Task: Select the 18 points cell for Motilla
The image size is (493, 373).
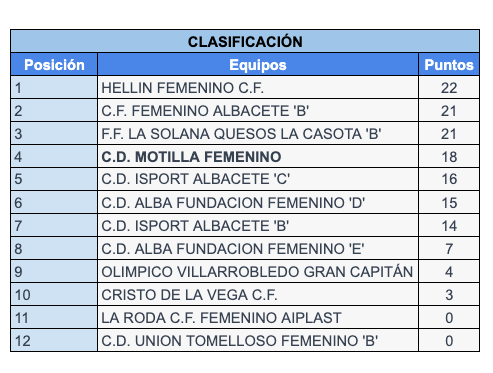Action: click(449, 157)
